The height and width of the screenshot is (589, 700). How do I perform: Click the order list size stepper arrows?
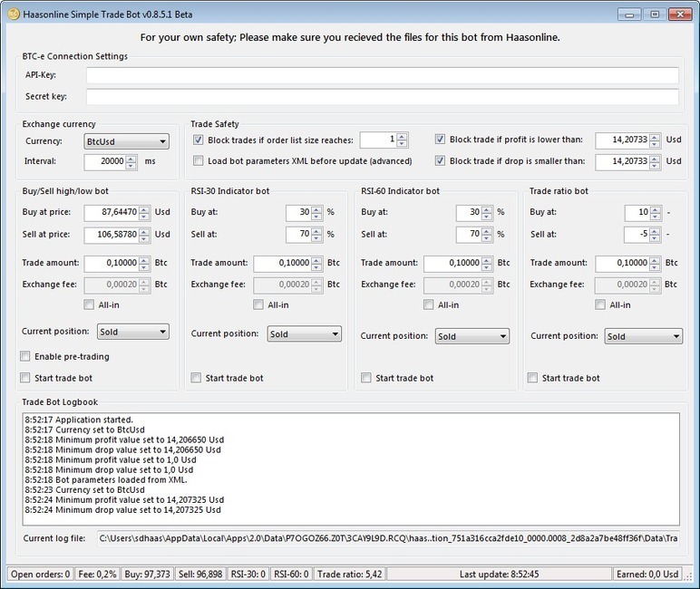click(402, 140)
